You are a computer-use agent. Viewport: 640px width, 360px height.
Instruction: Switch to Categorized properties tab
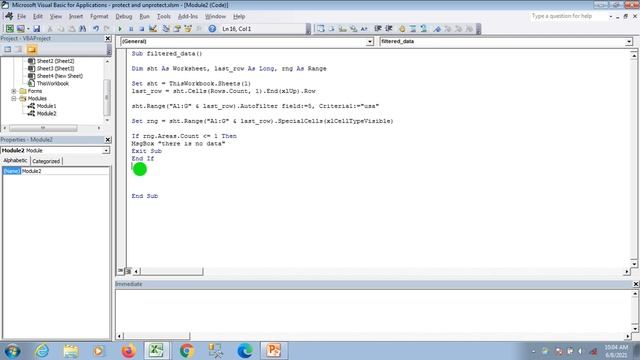46,161
